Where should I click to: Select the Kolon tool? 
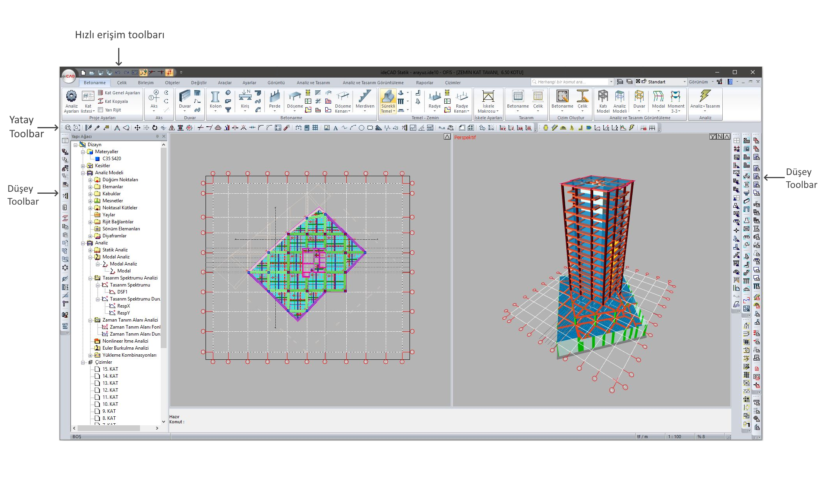click(215, 97)
